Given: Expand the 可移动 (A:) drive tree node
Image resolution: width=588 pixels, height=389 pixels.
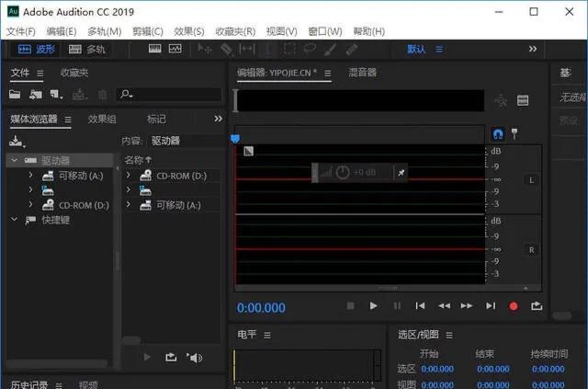Looking at the screenshot, I should coord(30,175).
